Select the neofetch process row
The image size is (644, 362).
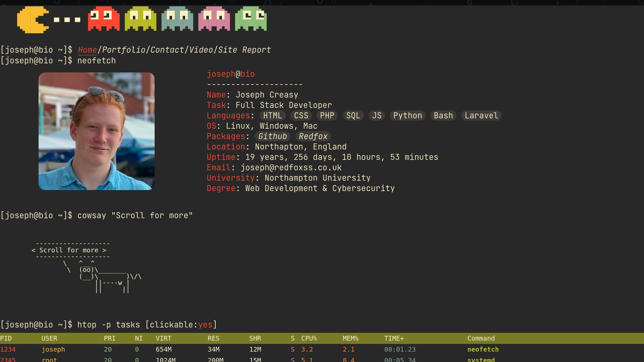[x=483, y=349]
